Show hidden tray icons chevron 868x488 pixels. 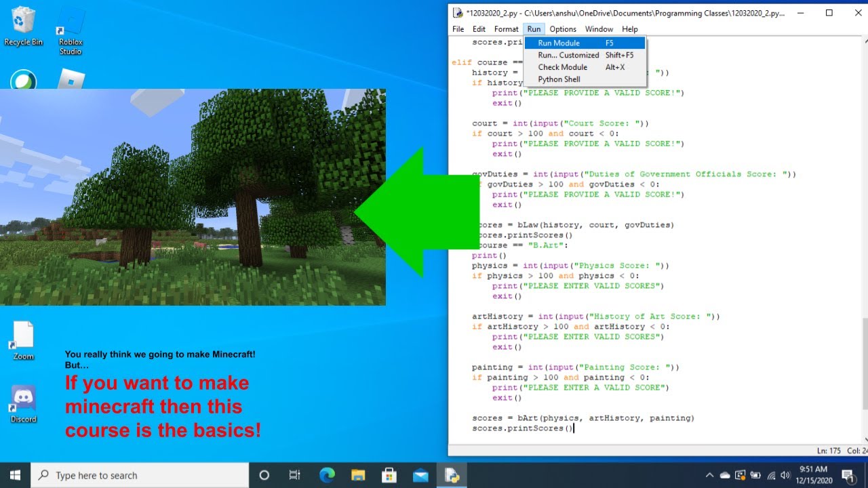(709, 475)
